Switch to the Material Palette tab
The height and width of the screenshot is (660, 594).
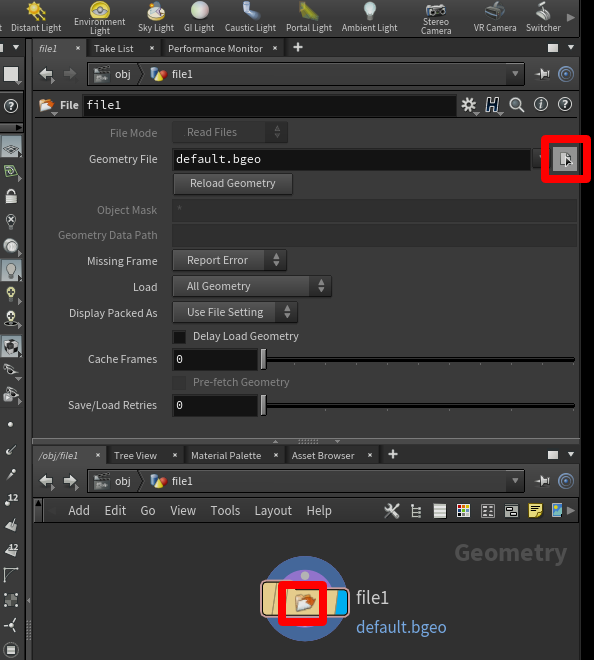coord(226,456)
